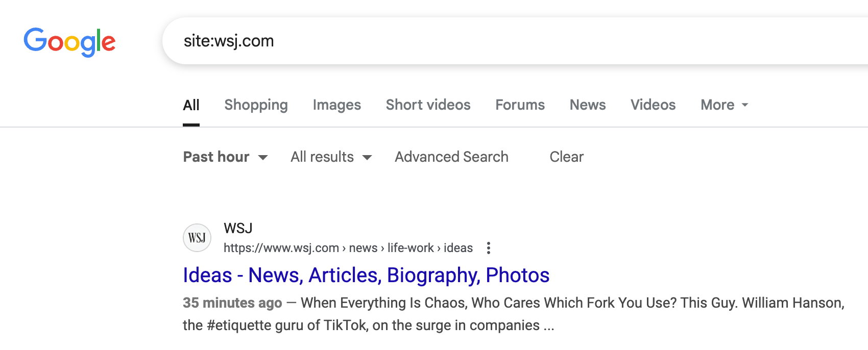The width and height of the screenshot is (868, 350).
Task: Select the All tab
Action: (x=191, y=105)
